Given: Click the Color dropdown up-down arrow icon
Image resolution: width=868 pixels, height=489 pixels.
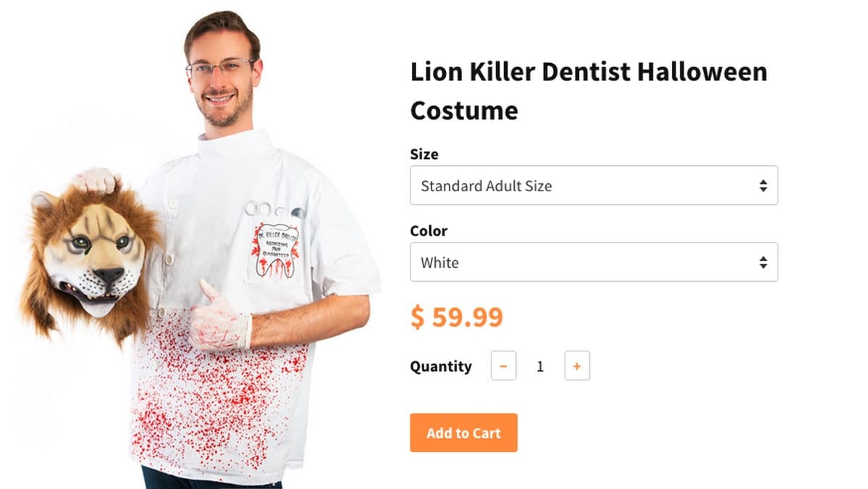Looking at the screenshot, I should [763, 262].
